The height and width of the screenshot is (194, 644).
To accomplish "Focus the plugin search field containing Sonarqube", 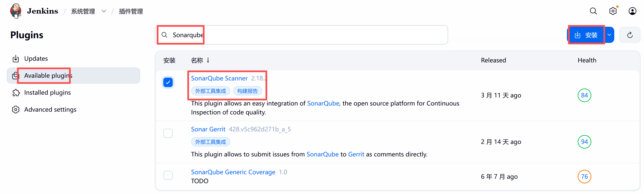I will (301, 35).
